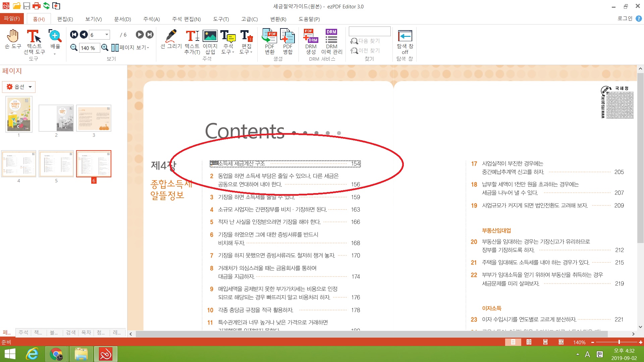Open DRM History Management (DRM 이력 관리)
Screen dimensions: 644x362
[331, 36]
